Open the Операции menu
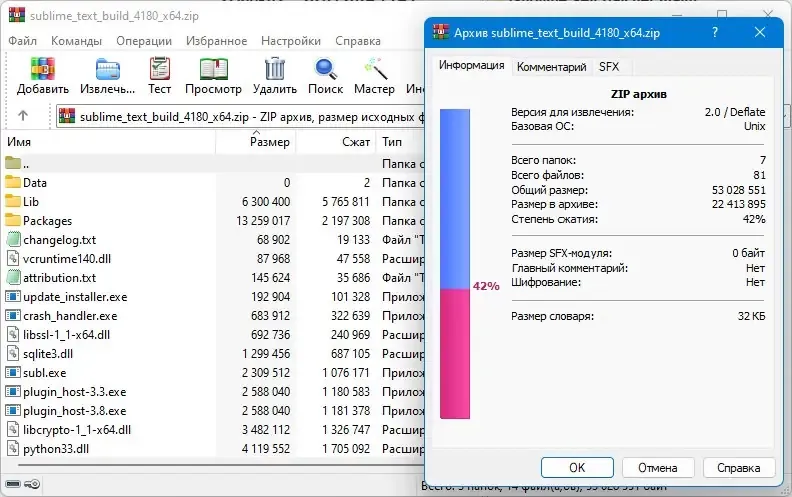 click(x=144, y=41)
